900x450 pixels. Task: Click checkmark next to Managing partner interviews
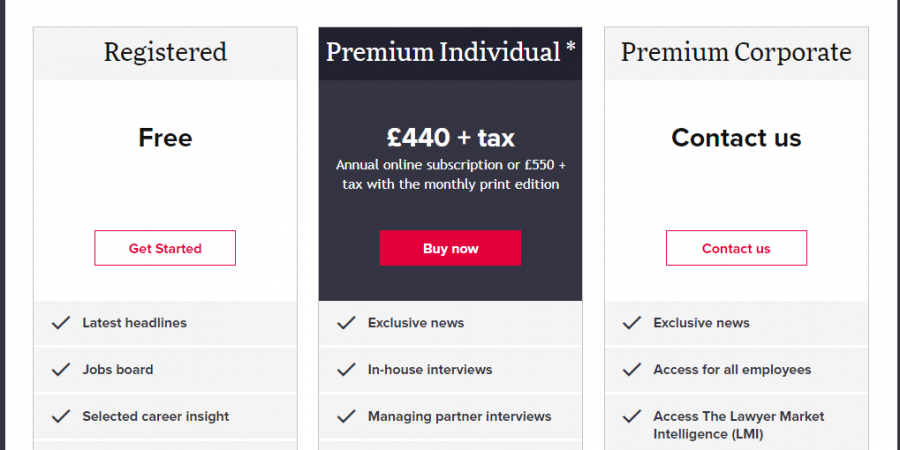(346, 416)
